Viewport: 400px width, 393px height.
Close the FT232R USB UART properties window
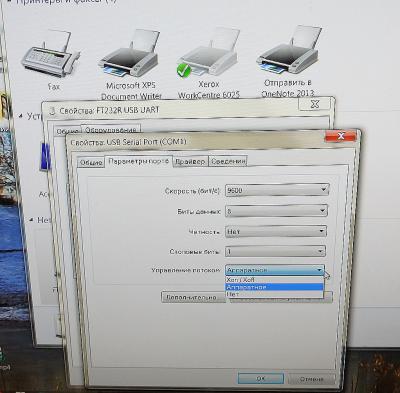314,104
